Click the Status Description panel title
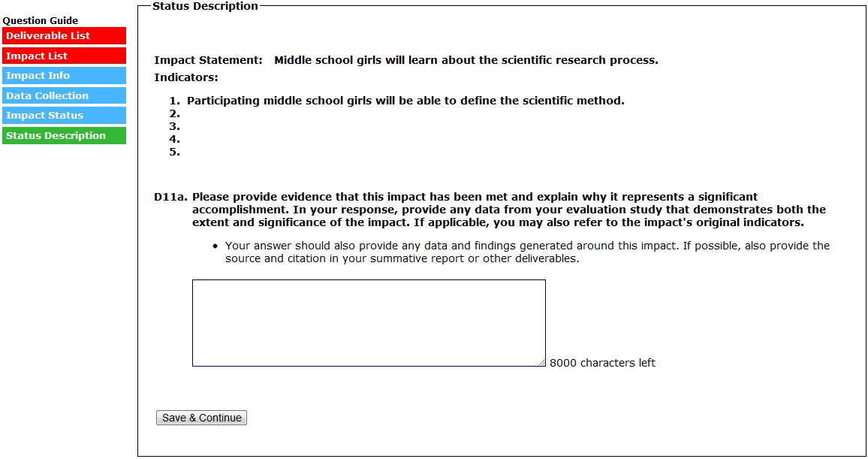Screen dimensions: 868x459 [x=205, y=6]
